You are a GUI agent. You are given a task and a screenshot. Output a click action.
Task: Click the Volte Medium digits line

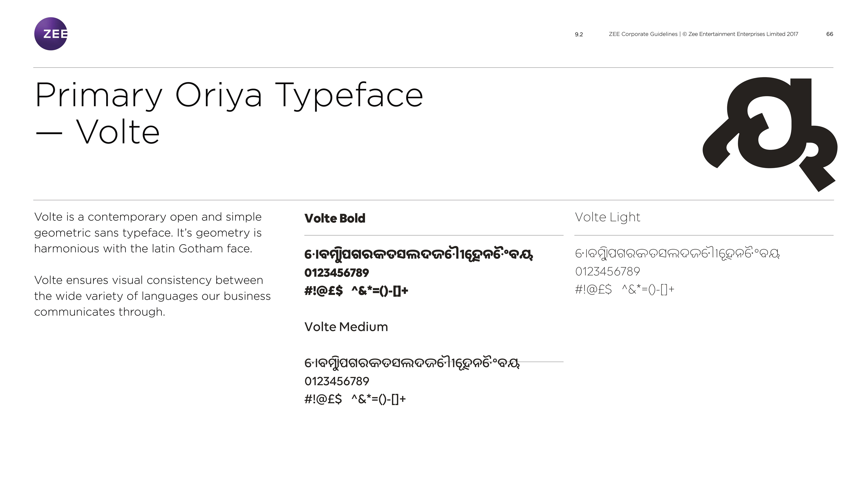point(337,382)
